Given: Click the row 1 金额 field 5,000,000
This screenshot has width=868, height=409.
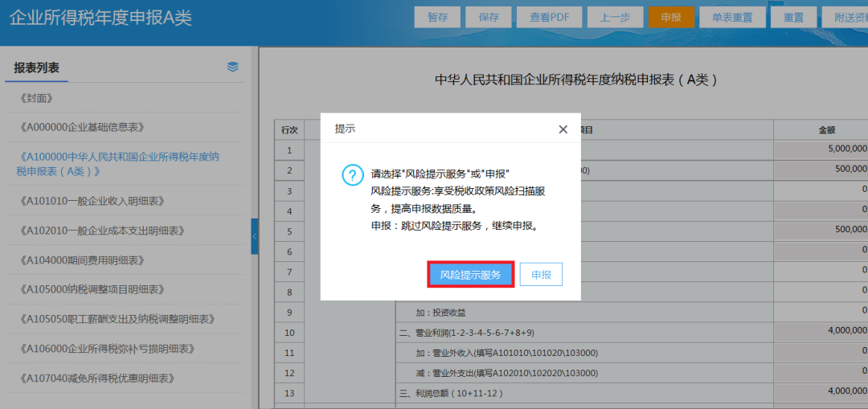Looking at the screenshot, I should tap(821, 149).
